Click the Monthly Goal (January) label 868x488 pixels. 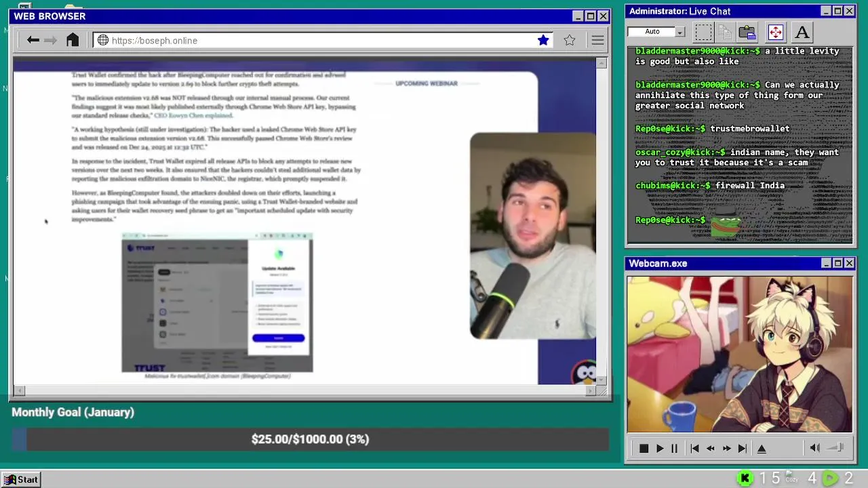(73, 412)
